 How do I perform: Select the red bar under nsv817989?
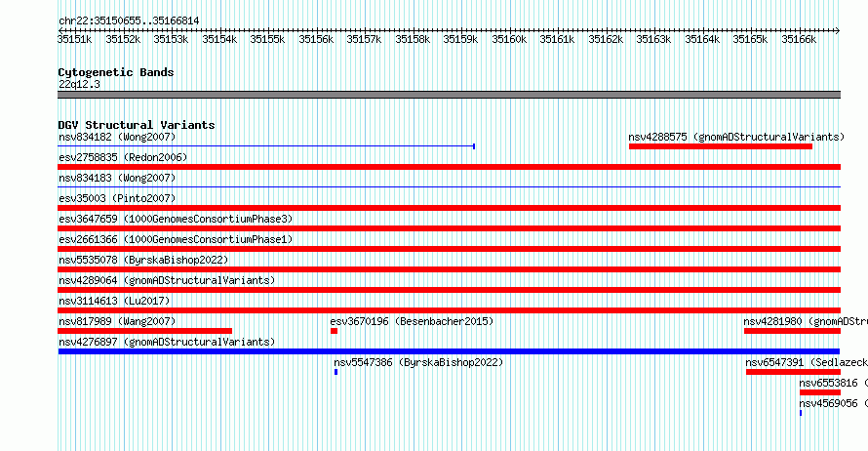145,331
